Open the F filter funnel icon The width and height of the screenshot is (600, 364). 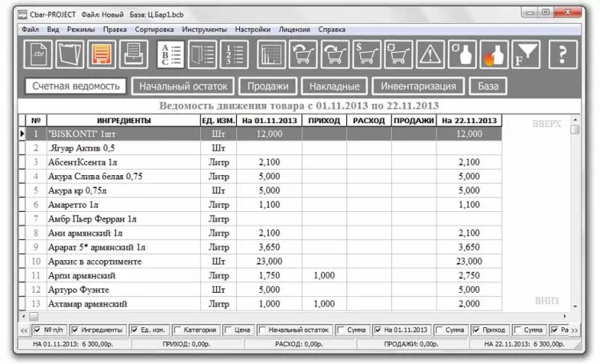pos(526,54)
